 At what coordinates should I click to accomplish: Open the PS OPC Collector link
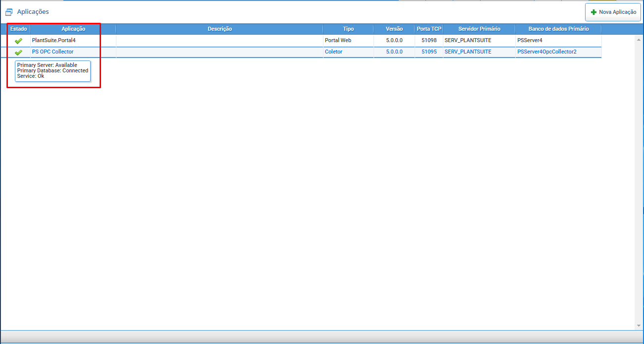coord(53,52)
